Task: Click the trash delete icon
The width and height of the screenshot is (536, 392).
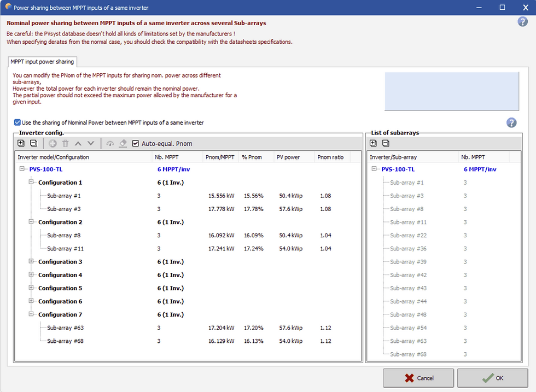Action: click(65, 144)
